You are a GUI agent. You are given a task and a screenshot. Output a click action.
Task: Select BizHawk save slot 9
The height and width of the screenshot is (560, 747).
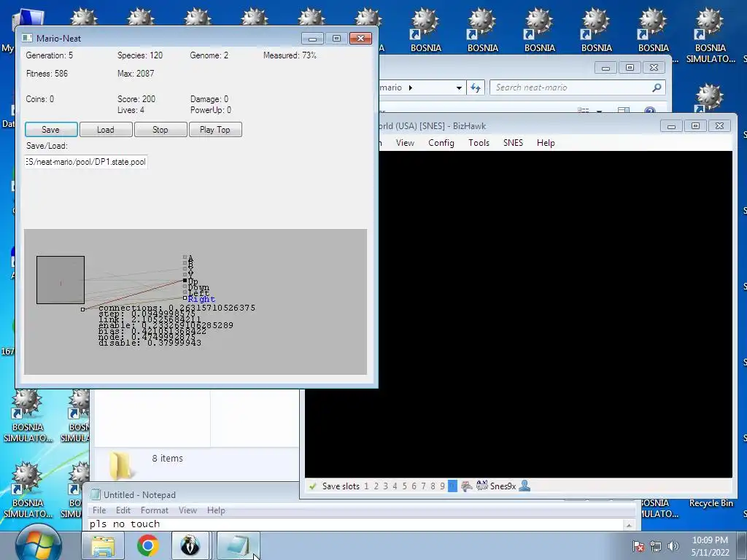(443, 486)
